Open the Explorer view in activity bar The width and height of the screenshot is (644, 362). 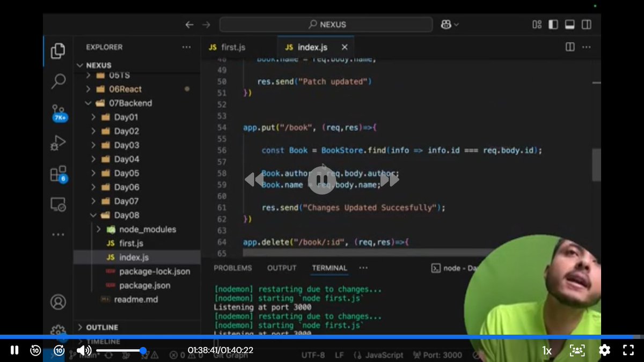point(58,51)
